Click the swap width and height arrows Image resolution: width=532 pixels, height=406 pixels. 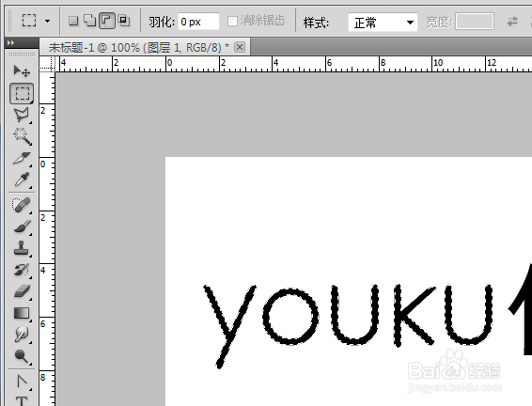[512, 22]
